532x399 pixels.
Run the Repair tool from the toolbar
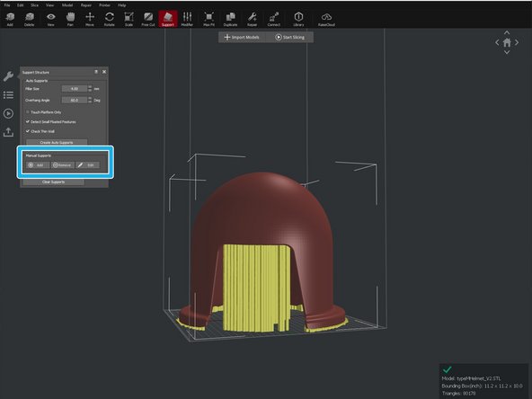253,19
